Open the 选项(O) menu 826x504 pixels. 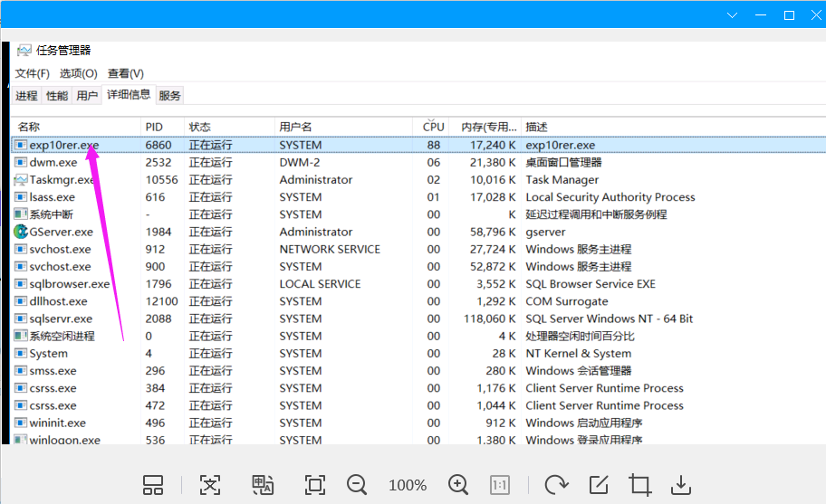pos(79,73)
